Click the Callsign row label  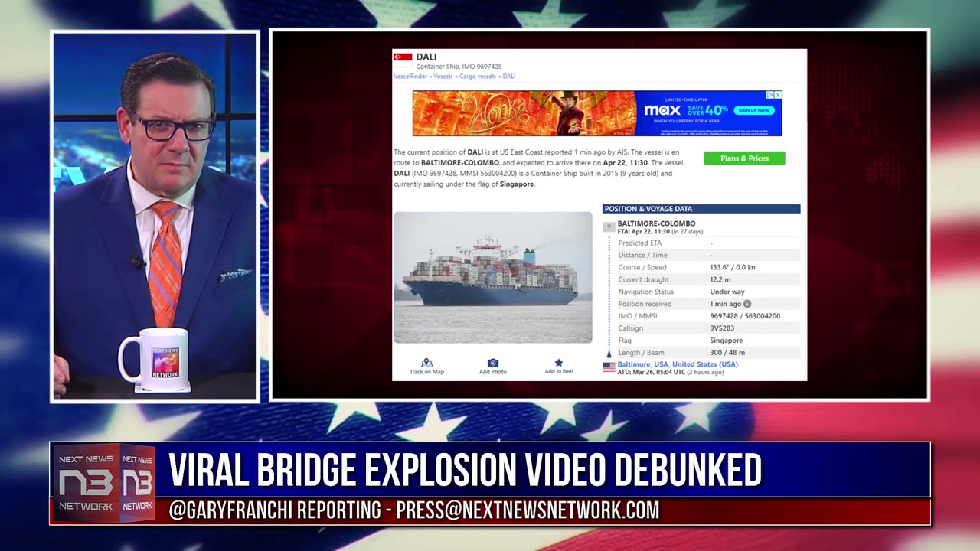click(632, 328)
